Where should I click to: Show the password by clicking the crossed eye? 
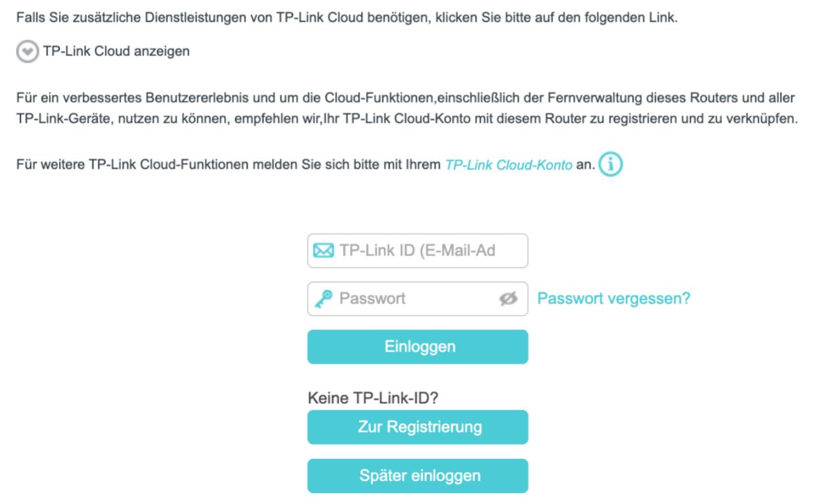(x=508, y=298)
